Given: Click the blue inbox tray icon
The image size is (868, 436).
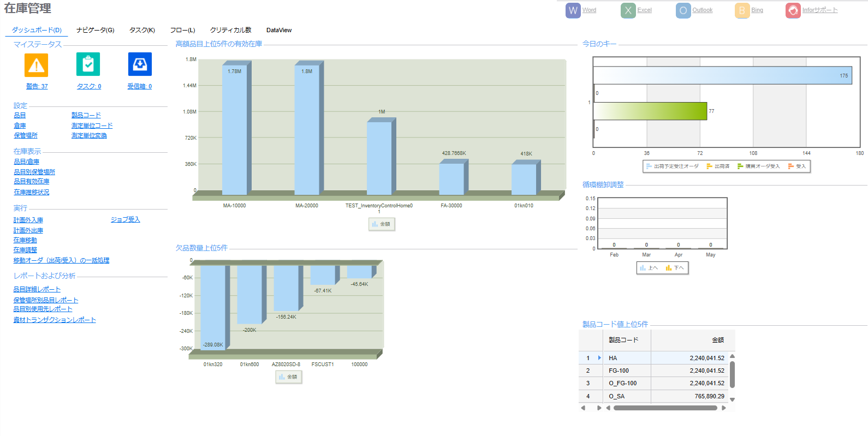Looking at the screenshot, I should (140, 64).
